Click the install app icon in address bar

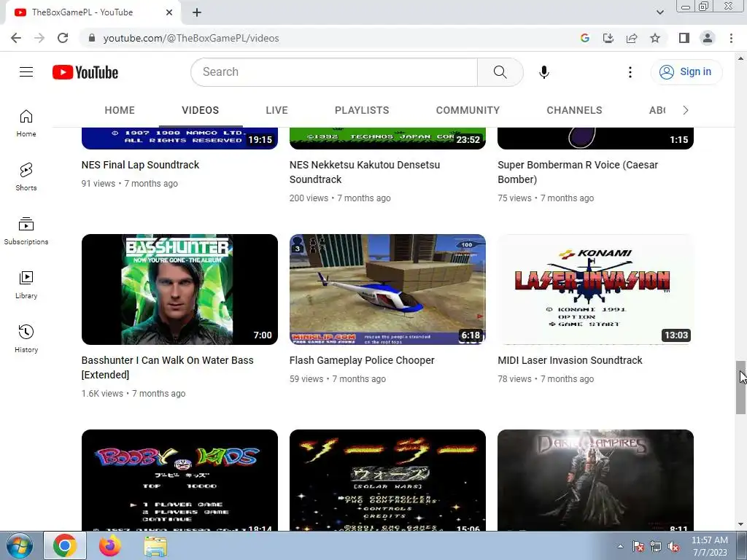click(608, 38)
